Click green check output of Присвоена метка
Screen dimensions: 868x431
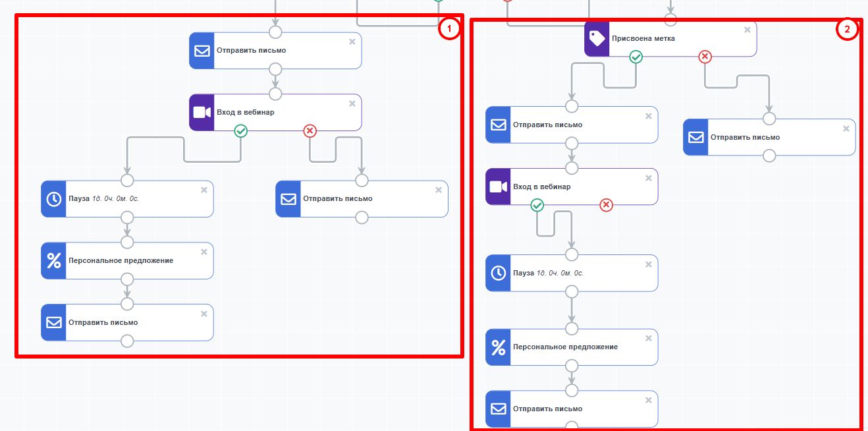tap(636, 57)
